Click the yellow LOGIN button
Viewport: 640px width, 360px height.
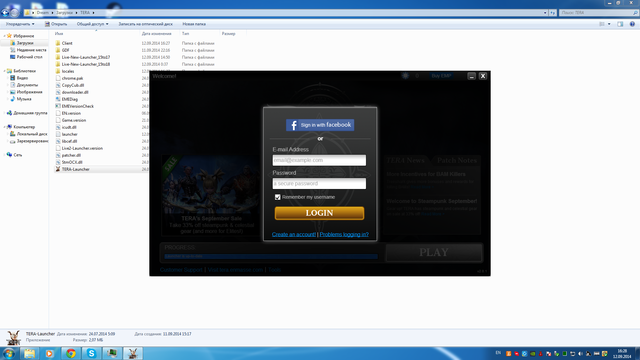click(x=319, y=213)
